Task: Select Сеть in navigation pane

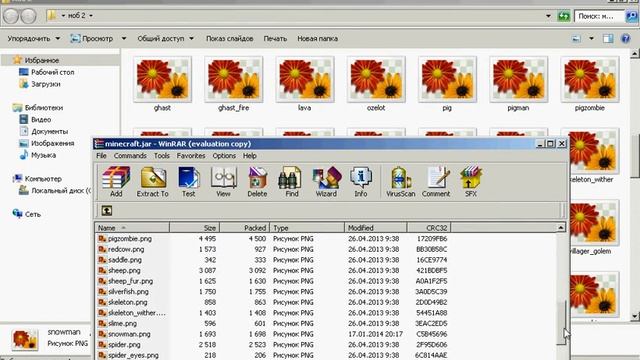Action: click(33, 214)
